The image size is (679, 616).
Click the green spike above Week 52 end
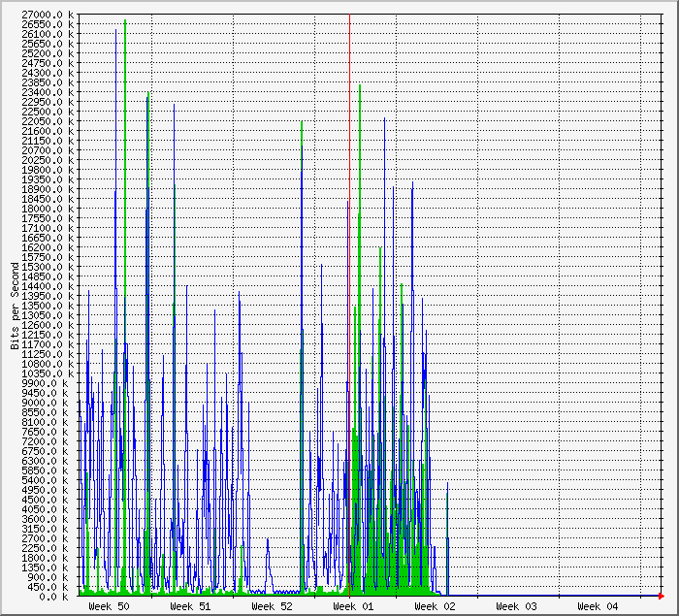302,124
